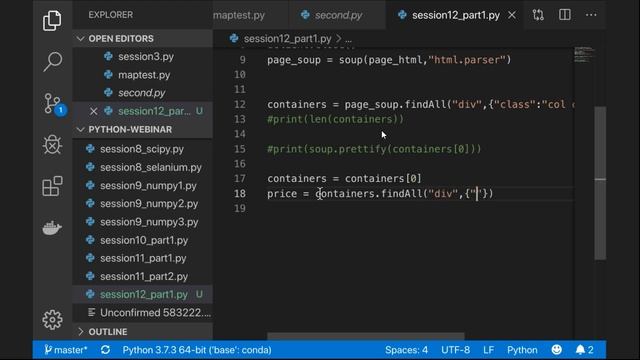Open notifications bell in status bar
Image resolution: width=640 pixels, height=360 pixels.
pyautogui.click(x=584, y=350)
